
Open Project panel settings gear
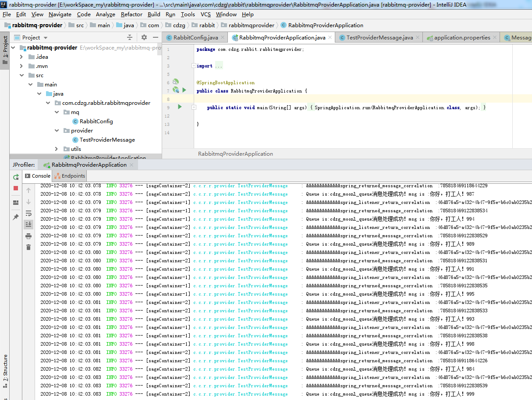coord(144,37)
